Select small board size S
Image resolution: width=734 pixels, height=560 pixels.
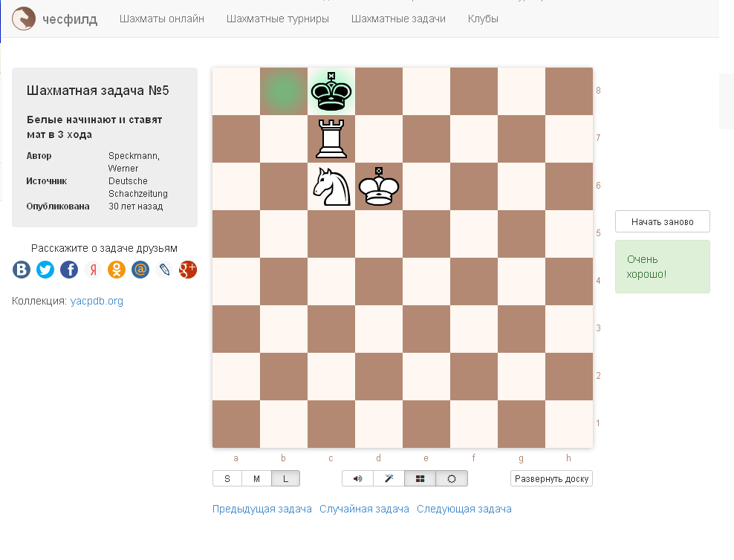(227, 478)
